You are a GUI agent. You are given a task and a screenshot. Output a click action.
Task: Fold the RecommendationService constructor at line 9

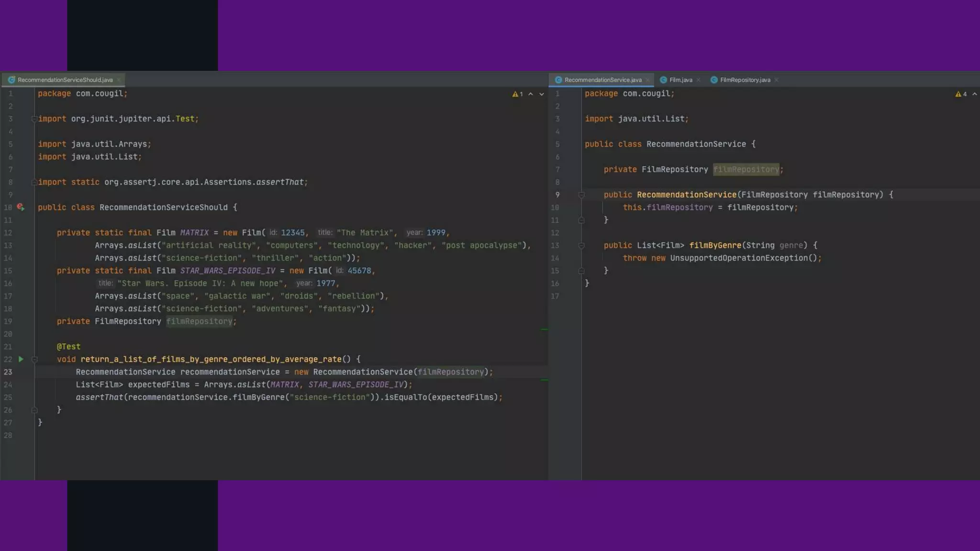[581, 195]
